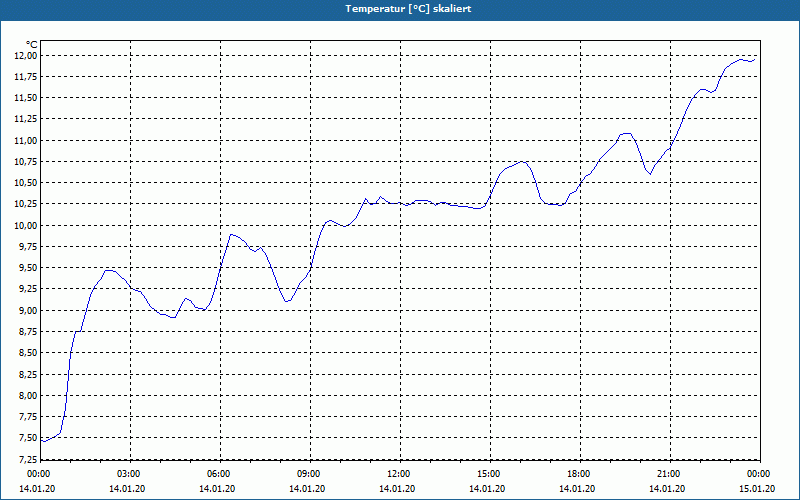Screen dimensions: 800x500
Task: Click the 14.01.20 date beneath 03:00
Action: pyautogui.click(x=127, y=489)
